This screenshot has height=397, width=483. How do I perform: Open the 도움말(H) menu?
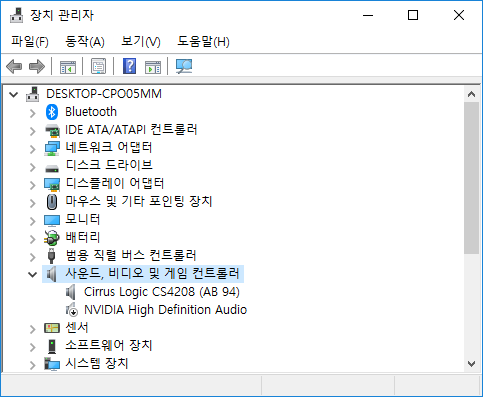[x=203, y=42]
